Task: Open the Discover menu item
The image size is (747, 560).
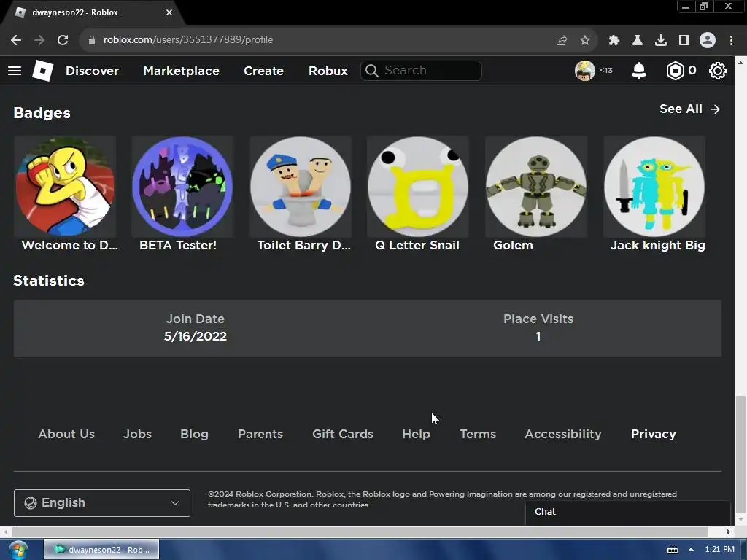Action: [x=92, y=71]
